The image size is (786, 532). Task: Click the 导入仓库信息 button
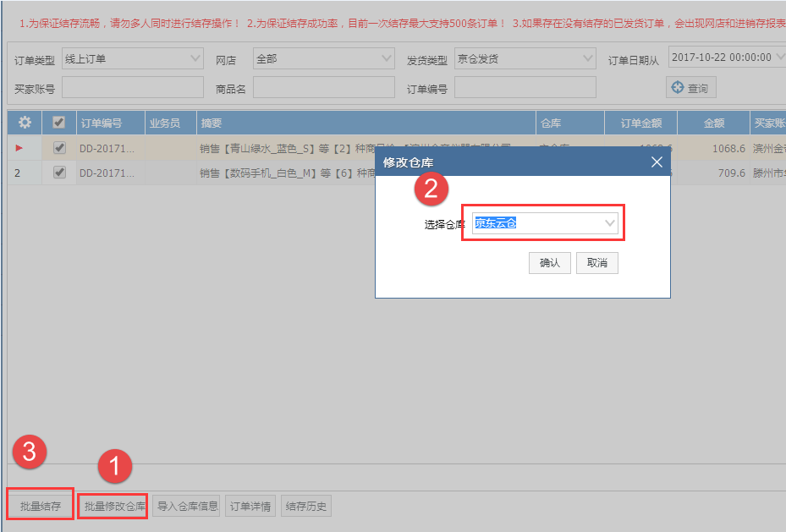(188, 506)
